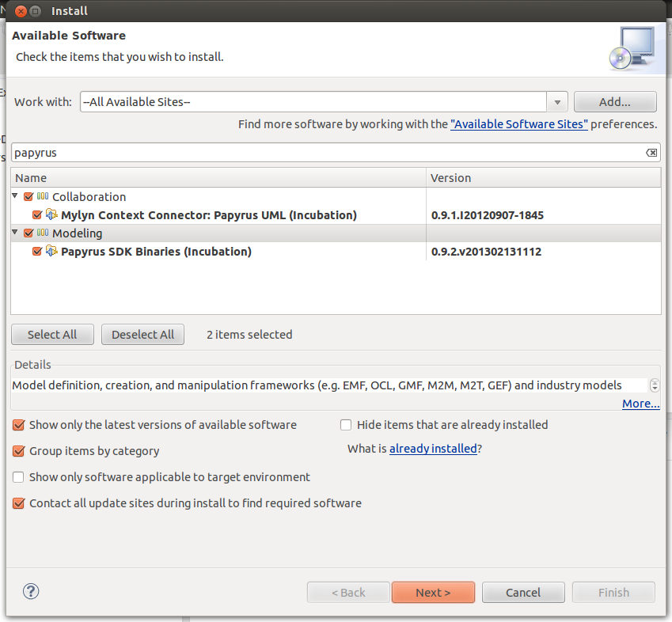This screenshot has height=622, width=672.
Task: Click the Mylyn Context Connector feature icon
Action: click(52, 214)
